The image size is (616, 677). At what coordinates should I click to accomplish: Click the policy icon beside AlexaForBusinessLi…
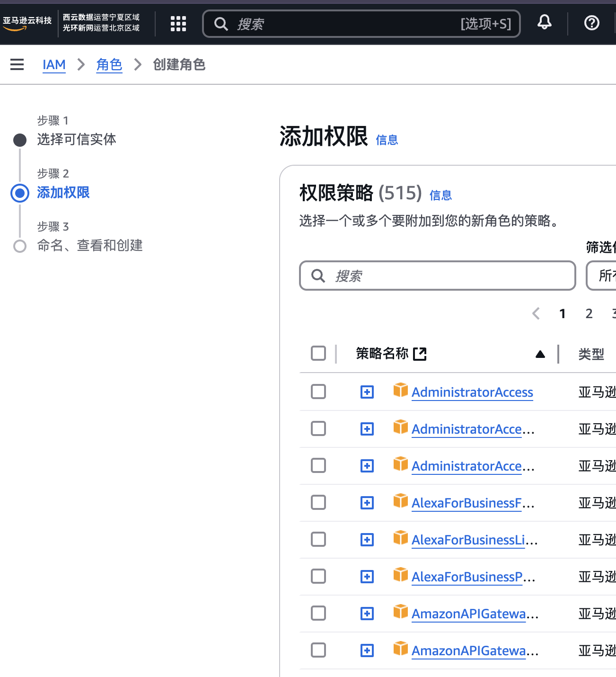click(401, 538)
